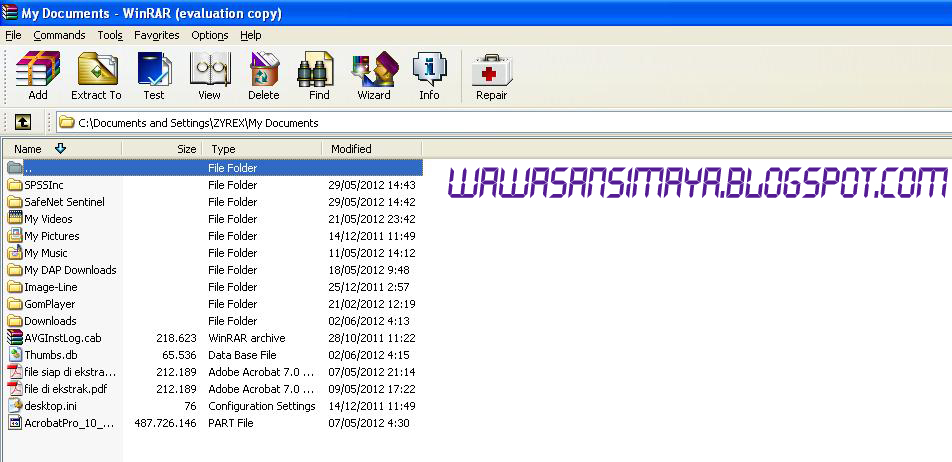Select the AcrobatPro_10 PART file icon
This screenshot has width=952, height=462.
(15, 423)
